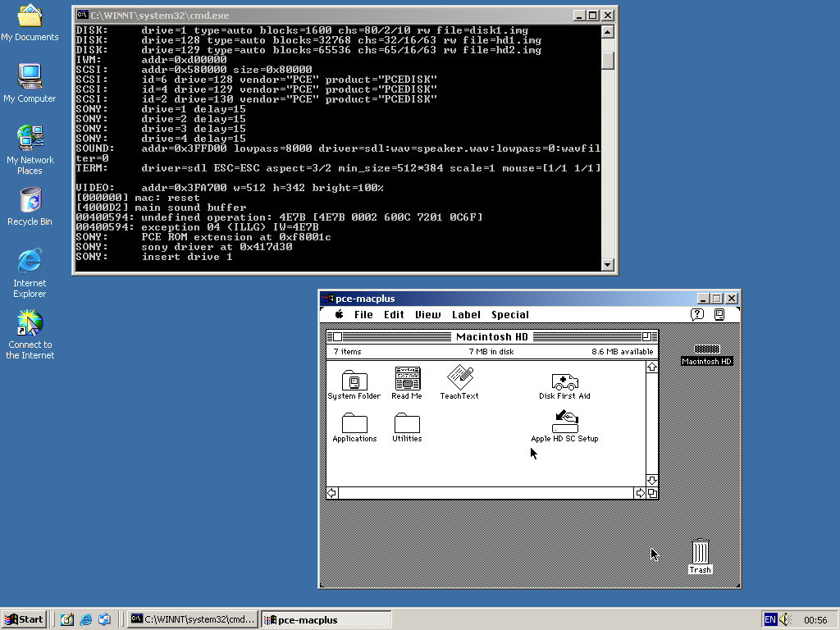Click the Trash icon on Mac desktop
This screenshot has height=630, width=840.
coord(701,552)
